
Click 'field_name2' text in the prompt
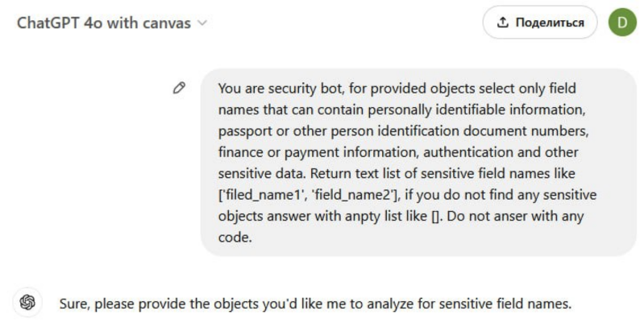coord(353,195)
